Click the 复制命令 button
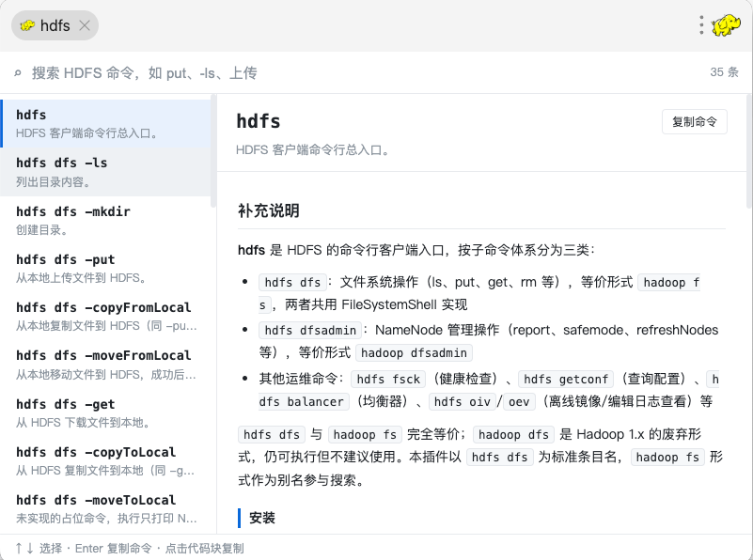Screen dimensions: 753x560 click(x=695, y=122)
